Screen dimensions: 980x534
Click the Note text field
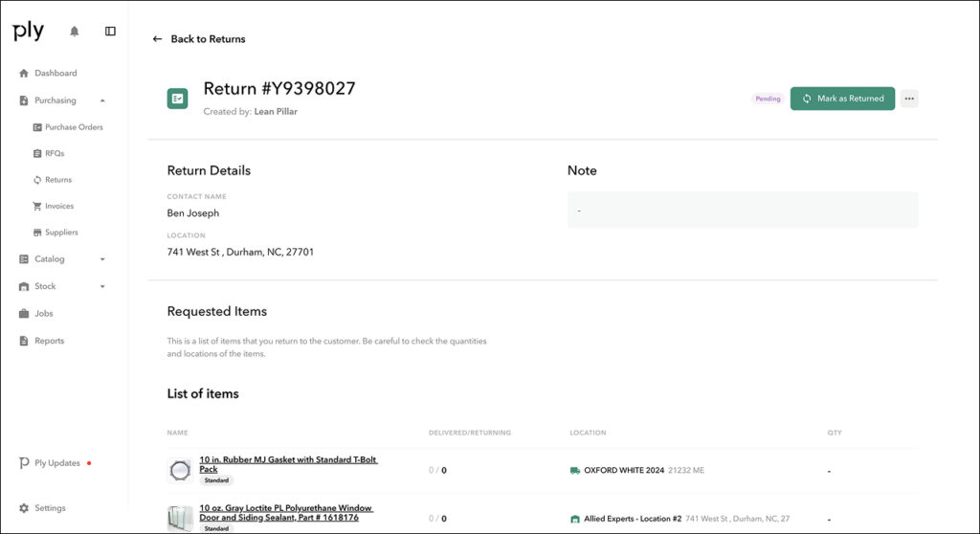[x=743, y=211]
